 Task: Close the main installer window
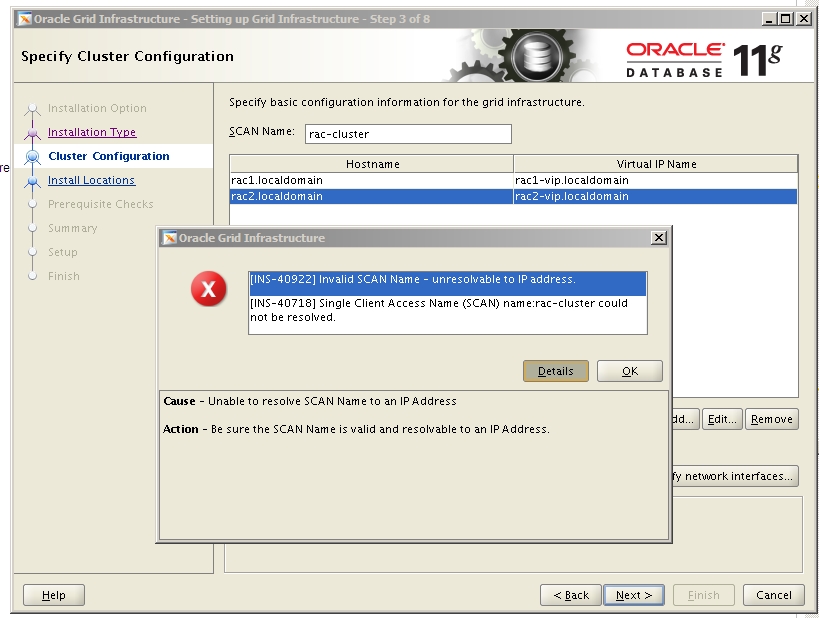803,19
